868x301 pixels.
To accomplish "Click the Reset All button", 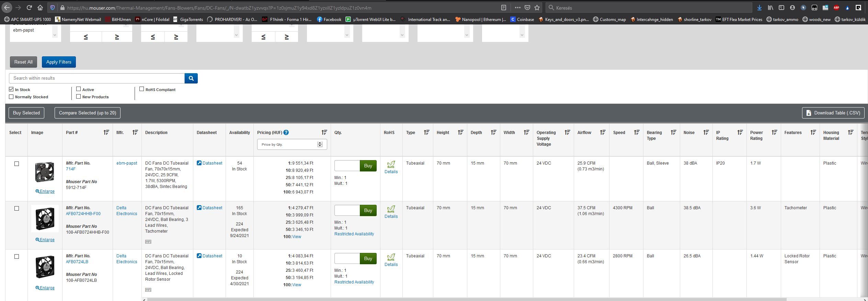I will pos(23,62).
